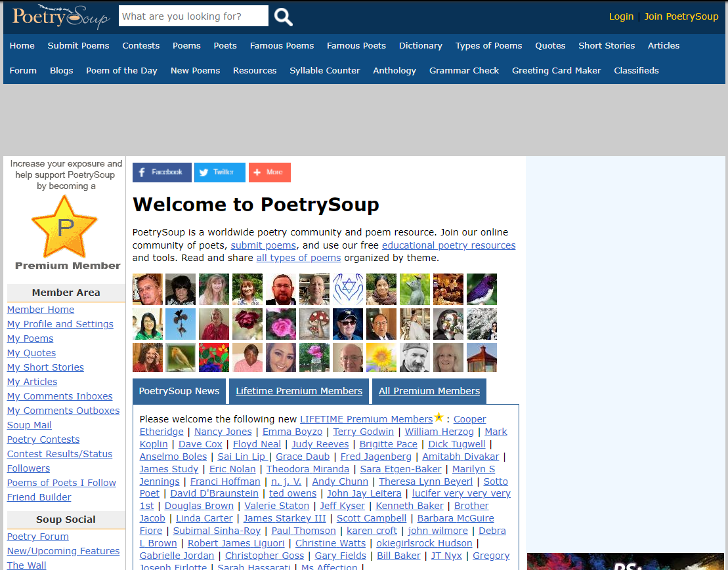
Task: Click the Login link
Action: (x=621, y=16)
